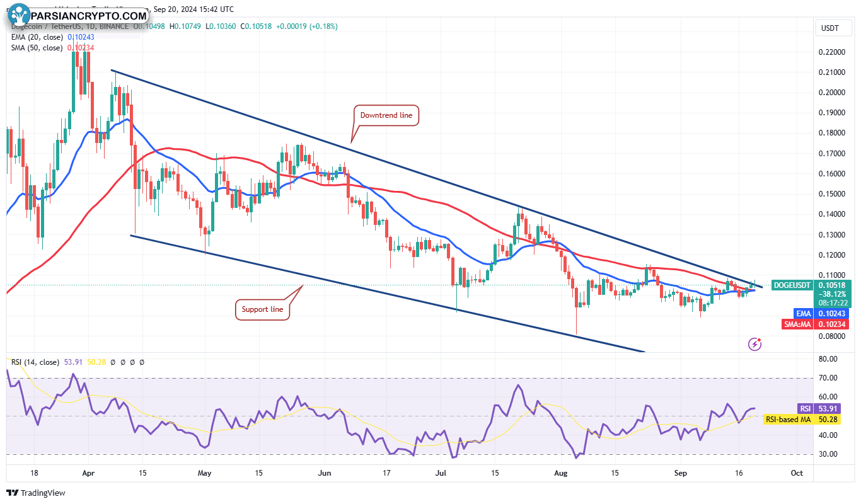Click the 0.16000 price axis level
The image size is (861, 504).
pos(832,174)
